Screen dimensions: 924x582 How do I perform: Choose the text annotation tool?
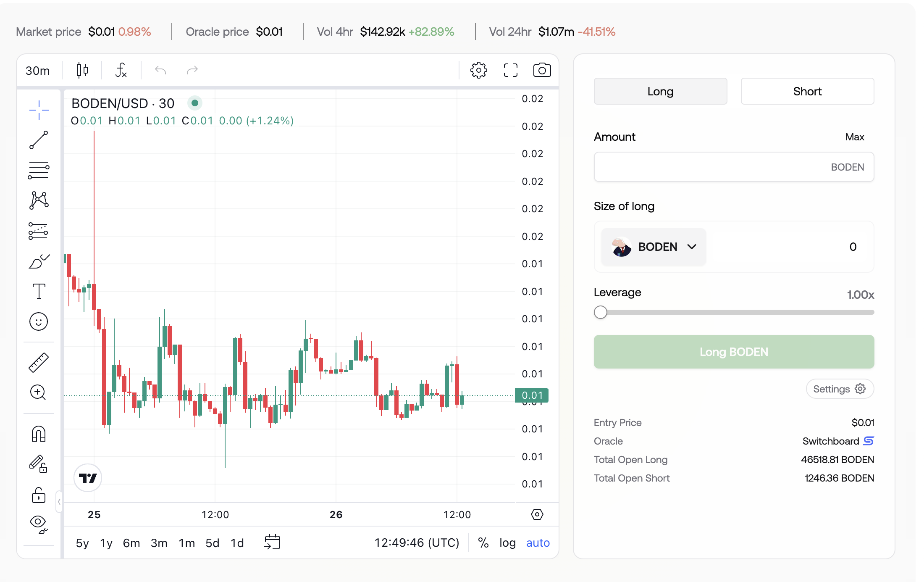click(39, 291)
